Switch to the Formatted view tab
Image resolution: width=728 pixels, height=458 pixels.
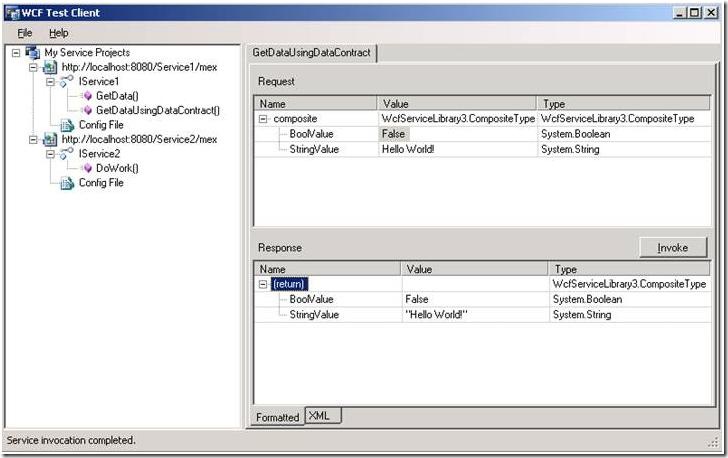(x=278, y=417)
